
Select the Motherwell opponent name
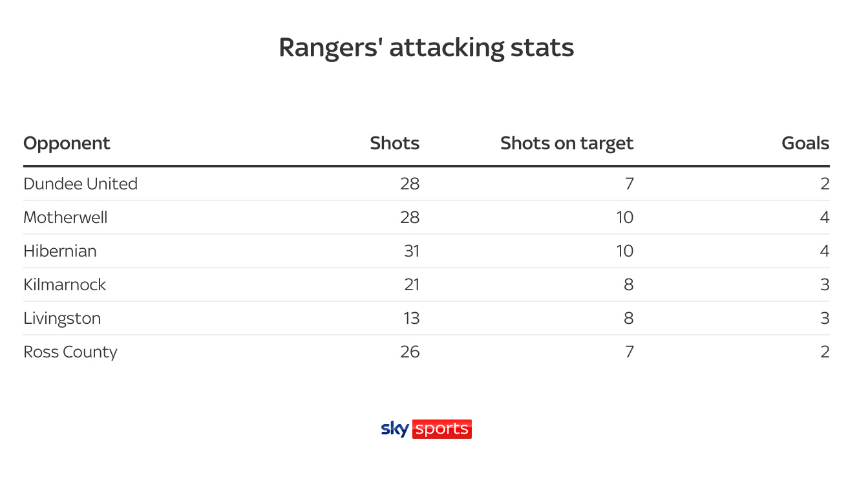65,217
